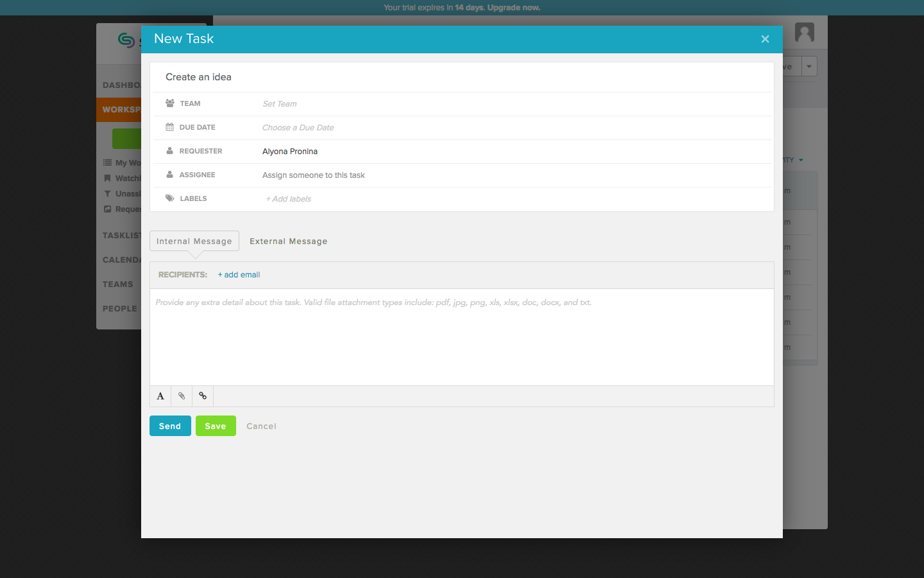Click the Assignee person icon
Image resolution: width=924 pixels, height=578 pixels.
[x=169, y=175]
